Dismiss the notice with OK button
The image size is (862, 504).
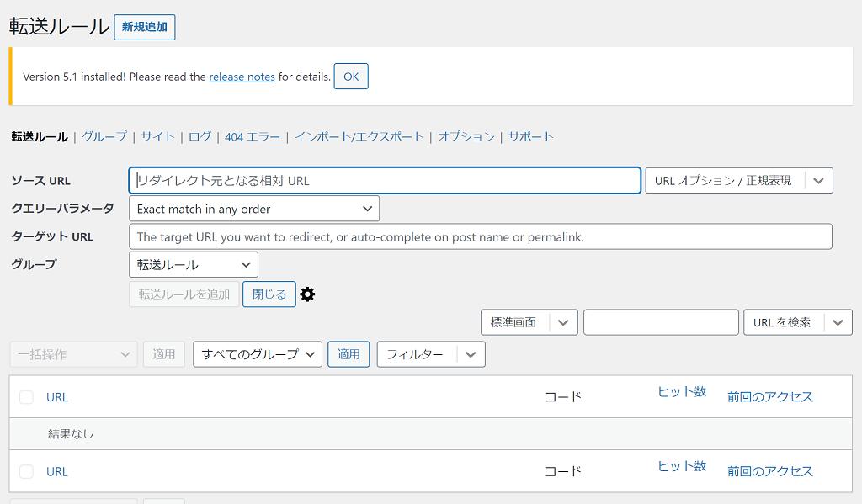351,77
